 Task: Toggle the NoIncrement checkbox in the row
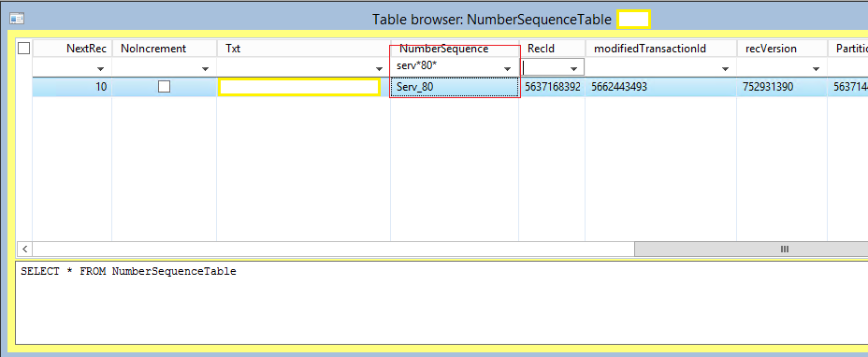point(164,87)
